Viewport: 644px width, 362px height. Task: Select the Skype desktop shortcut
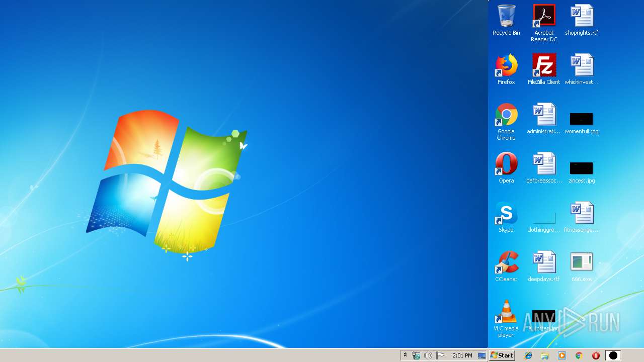[506, 217]
